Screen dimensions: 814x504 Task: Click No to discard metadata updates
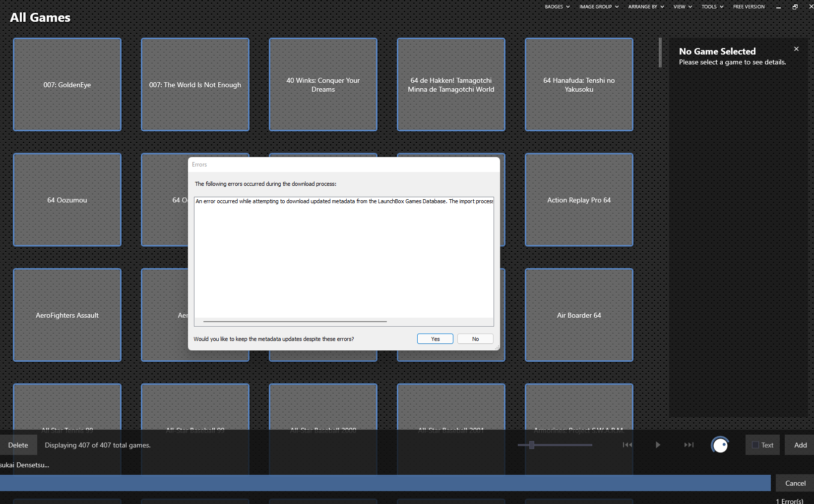pyautogui.click(x=475, y=339)
